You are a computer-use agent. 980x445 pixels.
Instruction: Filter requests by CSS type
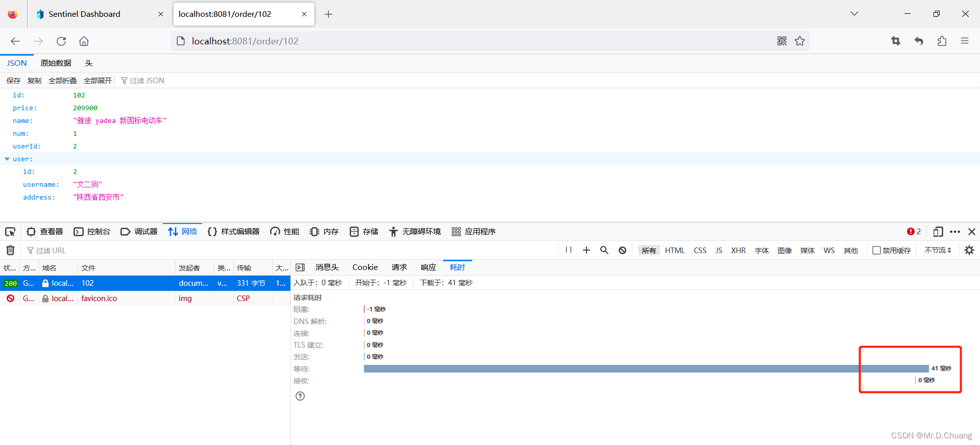click(700, 251)
